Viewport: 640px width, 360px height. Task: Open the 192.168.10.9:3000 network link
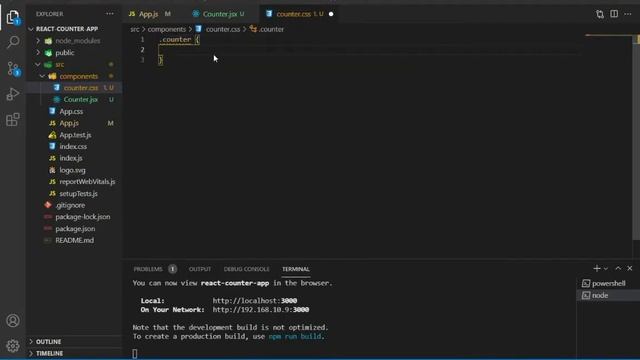261,310
